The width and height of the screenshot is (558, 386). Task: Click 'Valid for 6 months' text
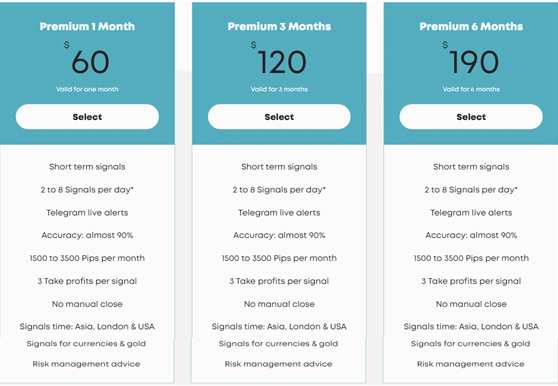pyautogui.click(x=471, y=89)
